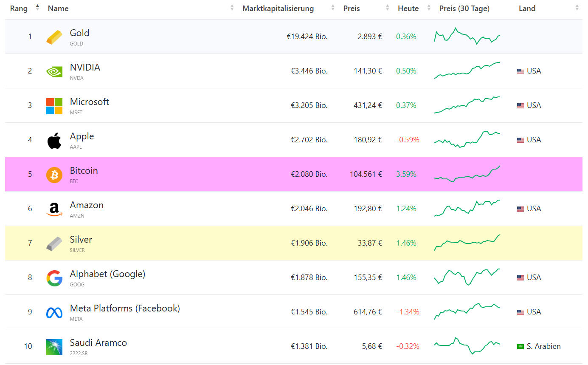Sort table by Rang column arrows
Screen dimensions: 588x365
point(37,8)
